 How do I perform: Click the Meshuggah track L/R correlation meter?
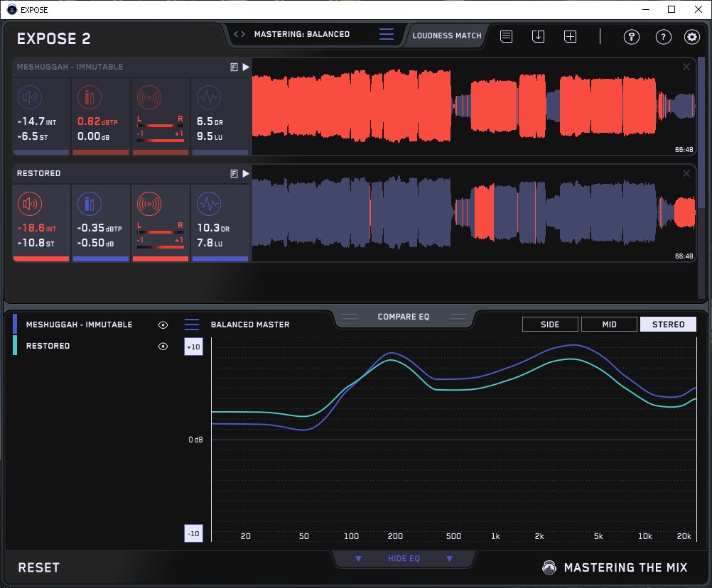pyautogui.click(x=161, y=129)
